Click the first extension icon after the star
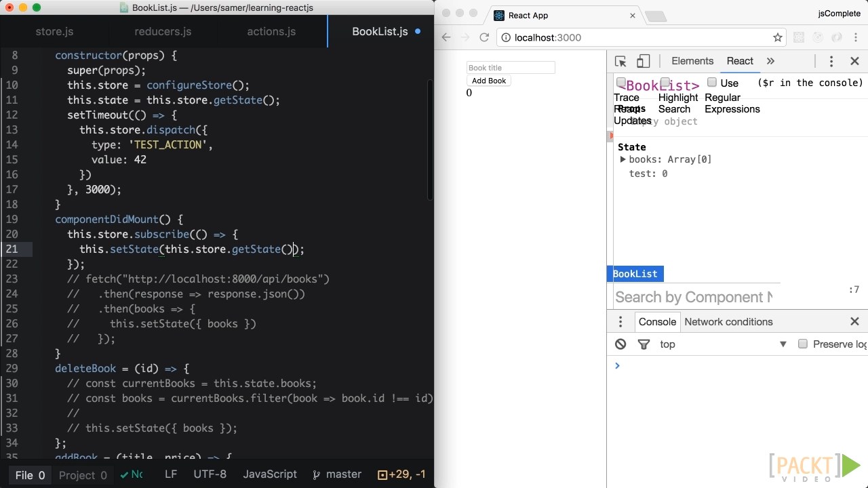This screenshot has width=868, height=488. click(x=799, y=37)
